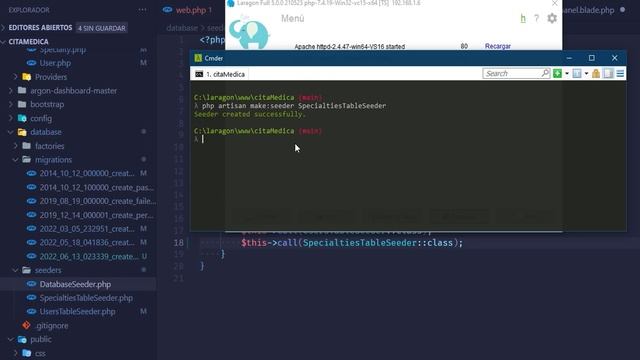Image resolution: width=640 pixels, height=360 pixels.
Task: Collapse the CITAMEDICA root folder
Action: (x=28, y=42)
